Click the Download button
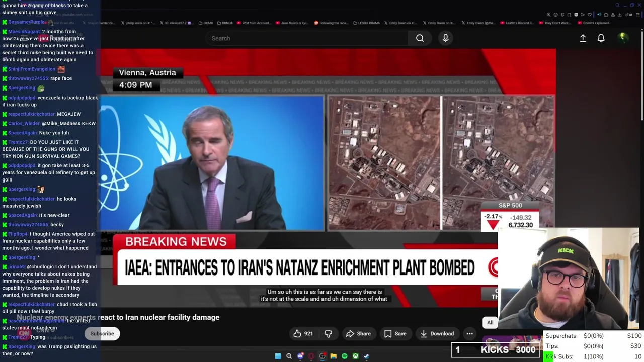Viewport: 644px width, 362px height. (437, 334)
